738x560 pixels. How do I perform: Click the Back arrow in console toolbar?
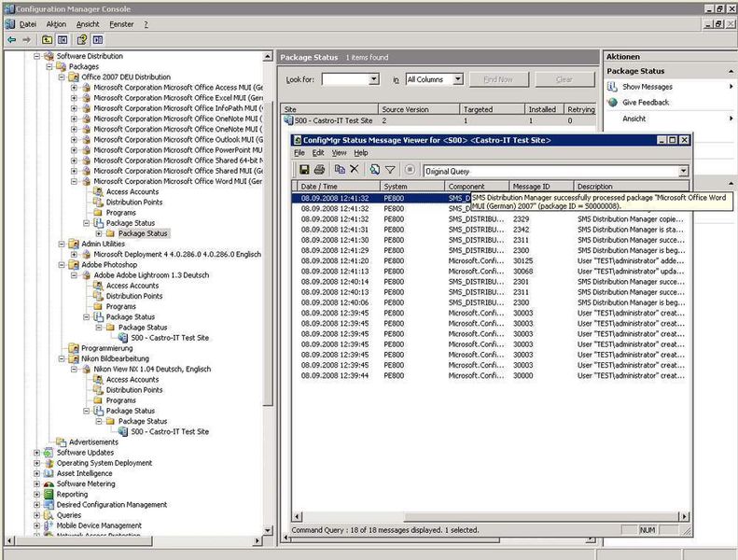point(12,40)
